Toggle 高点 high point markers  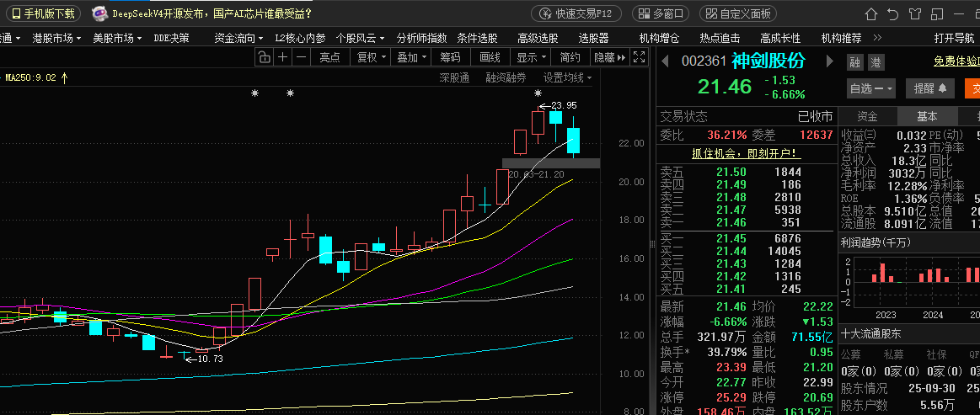tap(330, 57)
